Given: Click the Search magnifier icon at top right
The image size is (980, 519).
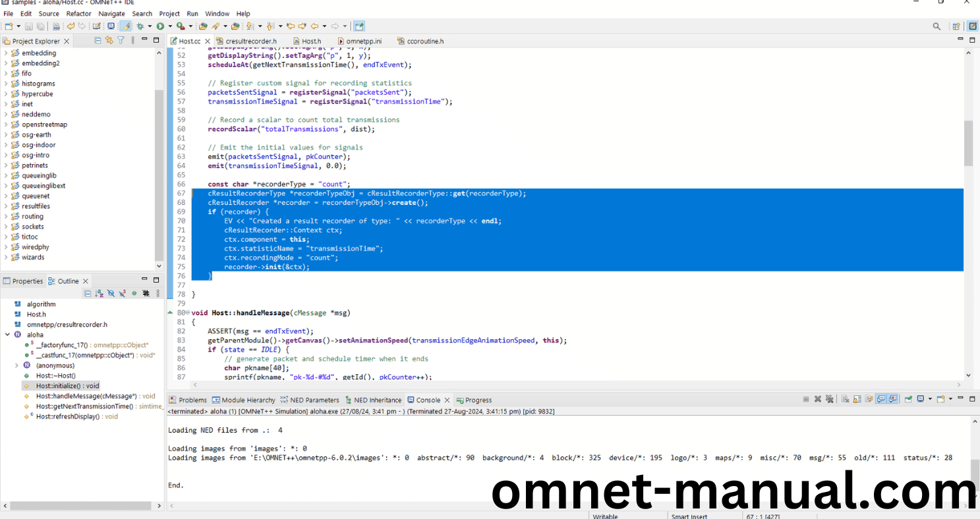Looking at the screenshot, I should click(937, 26).
